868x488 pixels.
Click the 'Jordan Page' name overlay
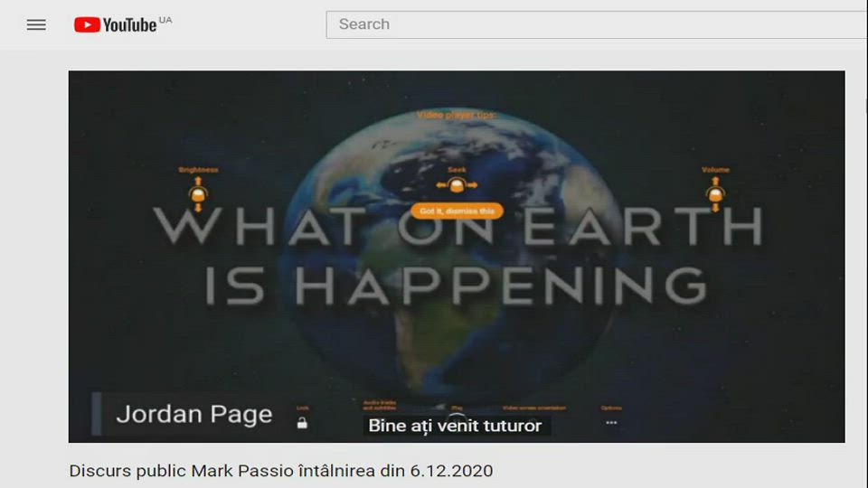193,415
